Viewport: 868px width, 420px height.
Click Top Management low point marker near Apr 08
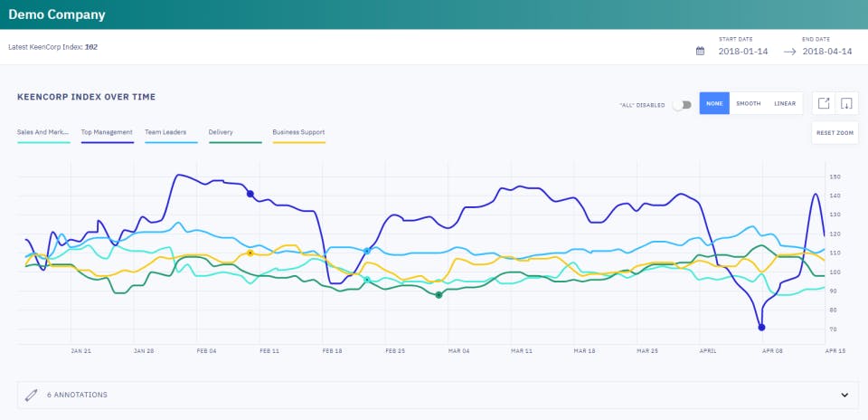point(761,328)
